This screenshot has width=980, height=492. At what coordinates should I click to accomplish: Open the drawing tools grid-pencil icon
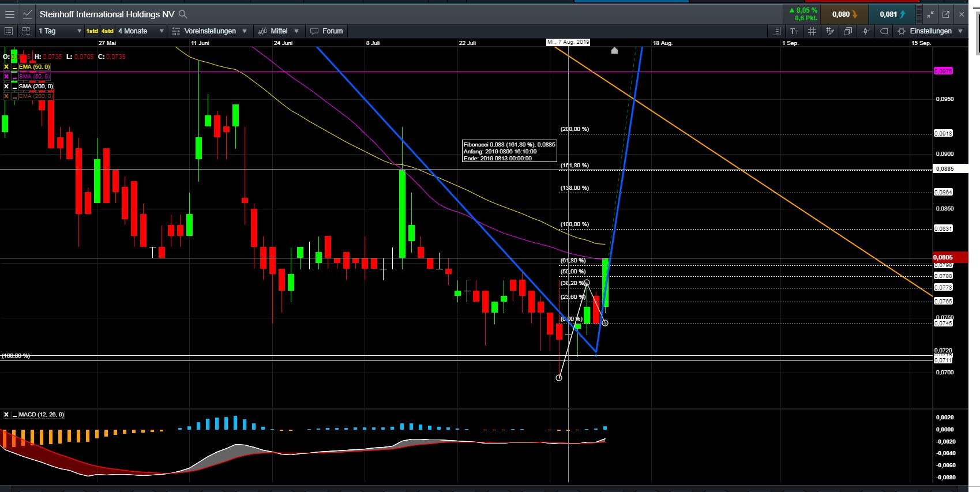(830, 31)
